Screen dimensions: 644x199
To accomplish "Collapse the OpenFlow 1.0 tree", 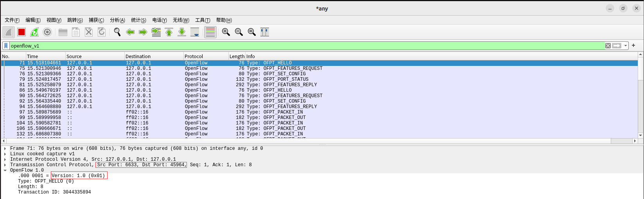I will (x=5, y=170).
